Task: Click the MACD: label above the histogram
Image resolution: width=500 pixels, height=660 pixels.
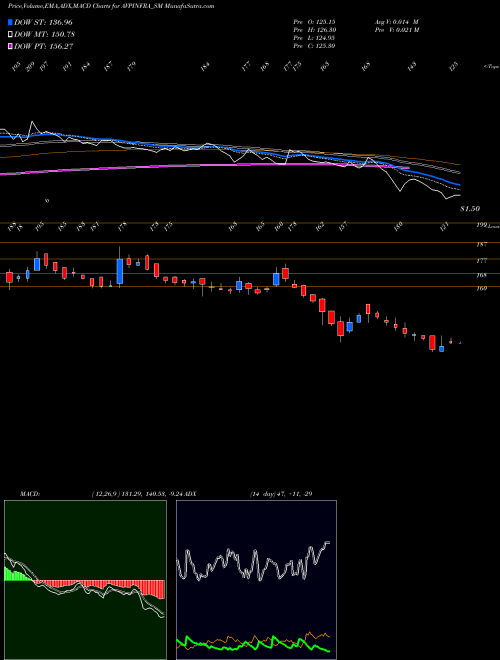Action: (29, 493)
